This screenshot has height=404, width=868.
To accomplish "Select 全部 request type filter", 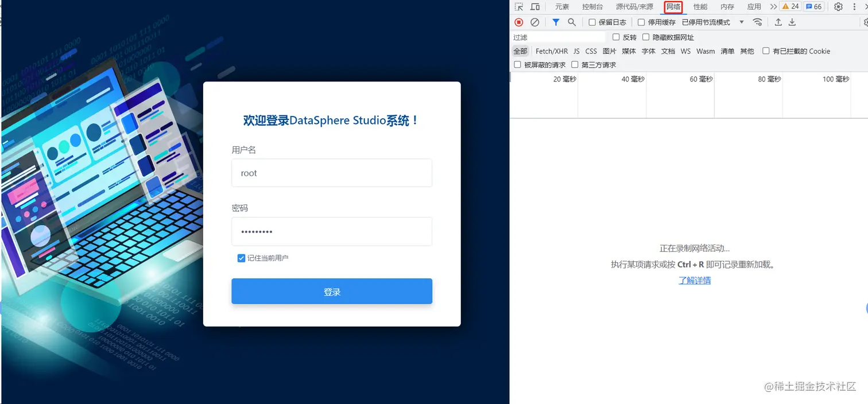I will click(x=520, y=51).
